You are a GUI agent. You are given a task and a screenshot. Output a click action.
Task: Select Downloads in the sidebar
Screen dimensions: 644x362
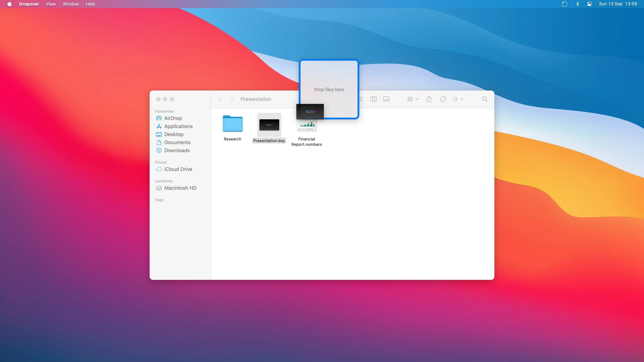coord(177,150)
